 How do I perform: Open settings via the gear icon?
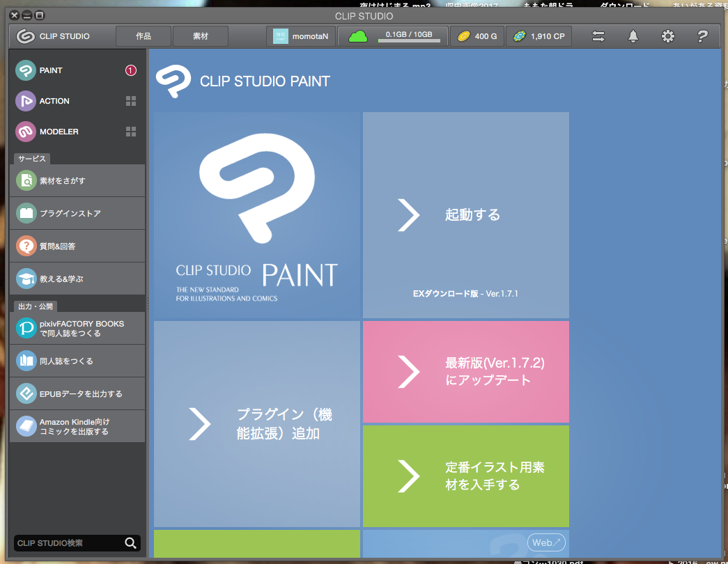coord(667,36)
